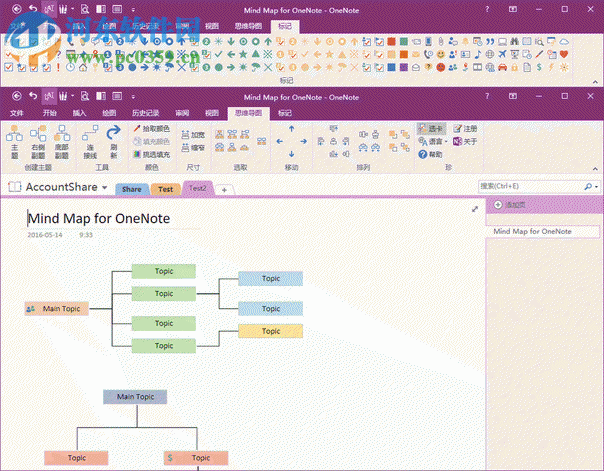The image size is (604, 471).
Task: Pick a color with 拾取颜色
Action: tap(151, 129)
